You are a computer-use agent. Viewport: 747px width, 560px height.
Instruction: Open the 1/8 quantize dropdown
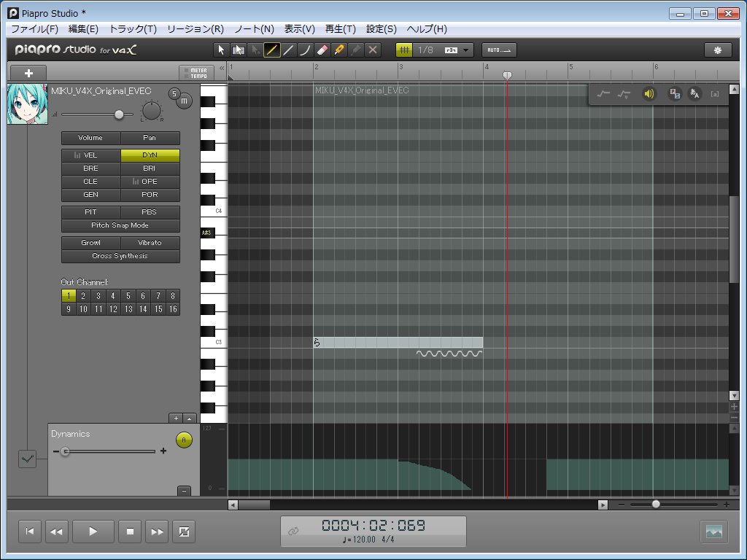pyautogui.click(x=466, y=50)
